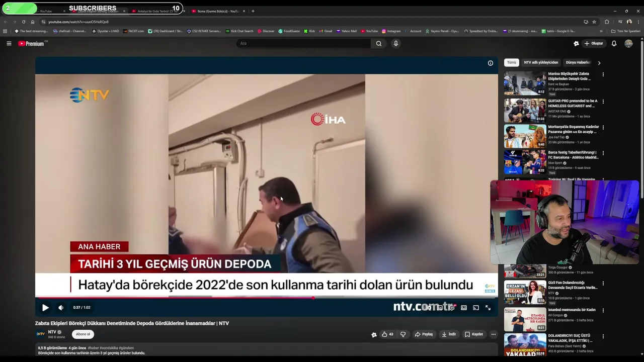
Task: Click the browser home icon
Action: 33,22
